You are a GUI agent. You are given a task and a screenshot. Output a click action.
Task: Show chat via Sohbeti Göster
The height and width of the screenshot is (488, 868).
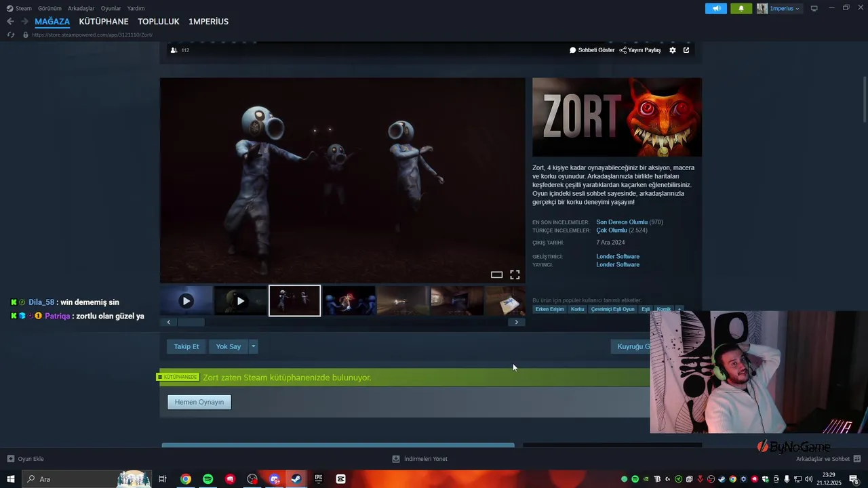click(x=592, y=50)
